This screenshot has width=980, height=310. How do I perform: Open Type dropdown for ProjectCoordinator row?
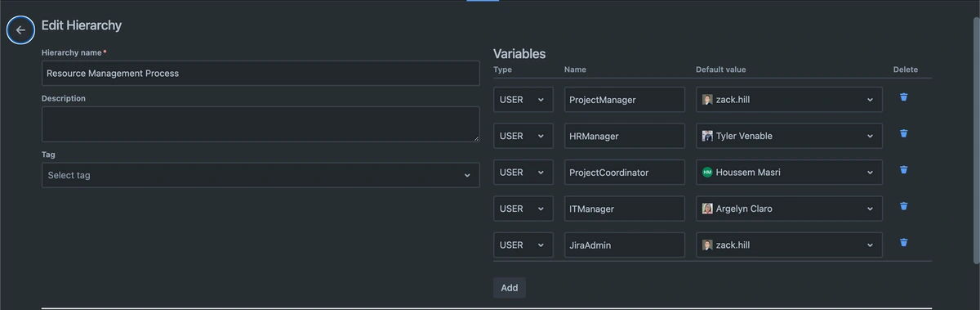tap(523, 173)
